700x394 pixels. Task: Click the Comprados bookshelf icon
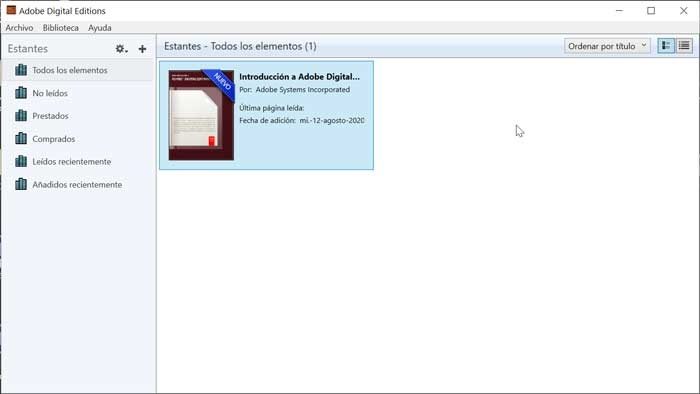pyautogui.click(x=21, y=139)
